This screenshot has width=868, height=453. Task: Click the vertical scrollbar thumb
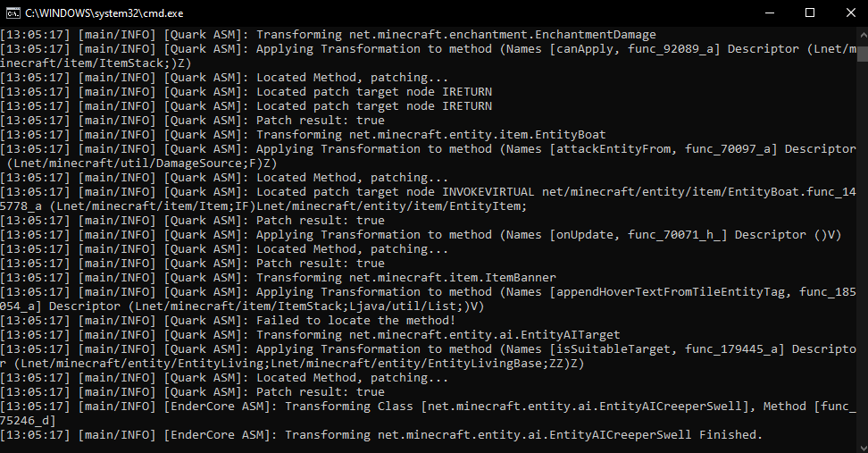[863, 54]
